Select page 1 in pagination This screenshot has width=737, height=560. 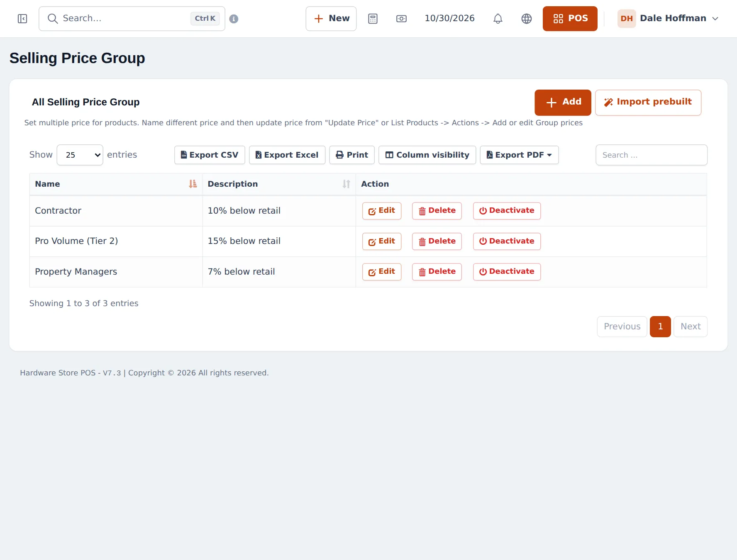pyautogui.click(x=660, y=326)
